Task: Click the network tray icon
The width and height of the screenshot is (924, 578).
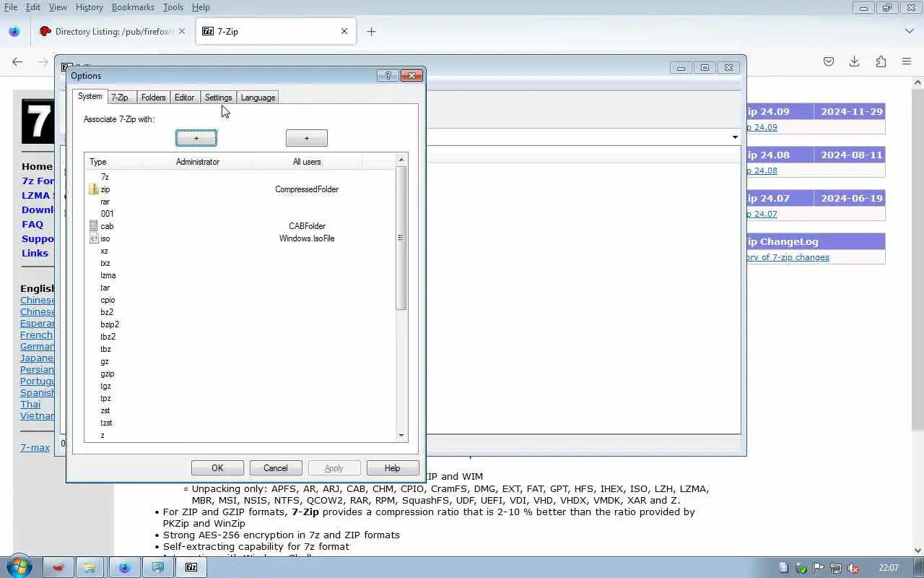Action: (835, 568)
